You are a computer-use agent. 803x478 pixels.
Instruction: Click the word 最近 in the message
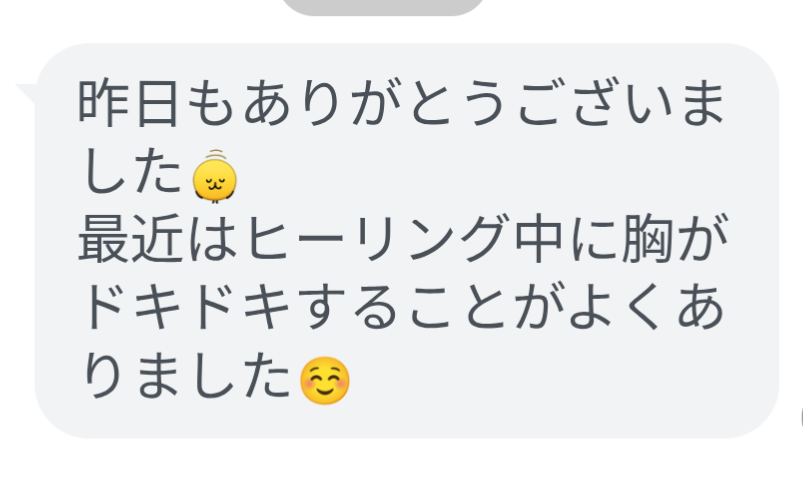131,240
